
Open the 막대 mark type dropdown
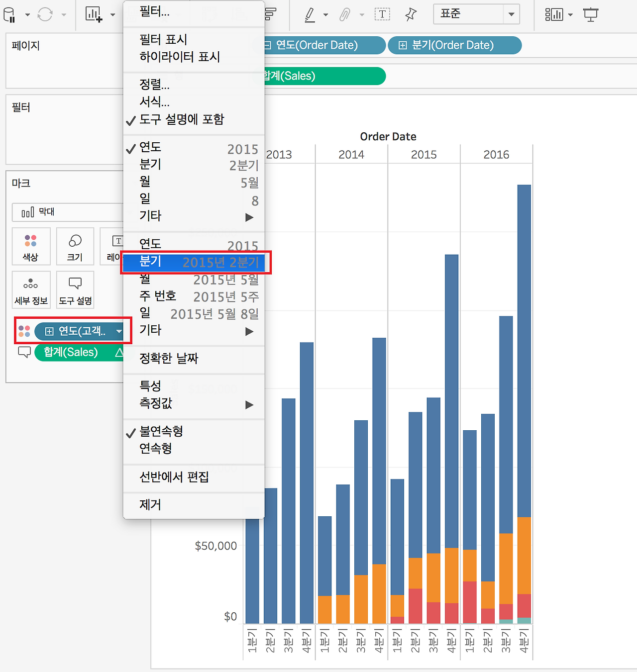(x=68, y=212)
